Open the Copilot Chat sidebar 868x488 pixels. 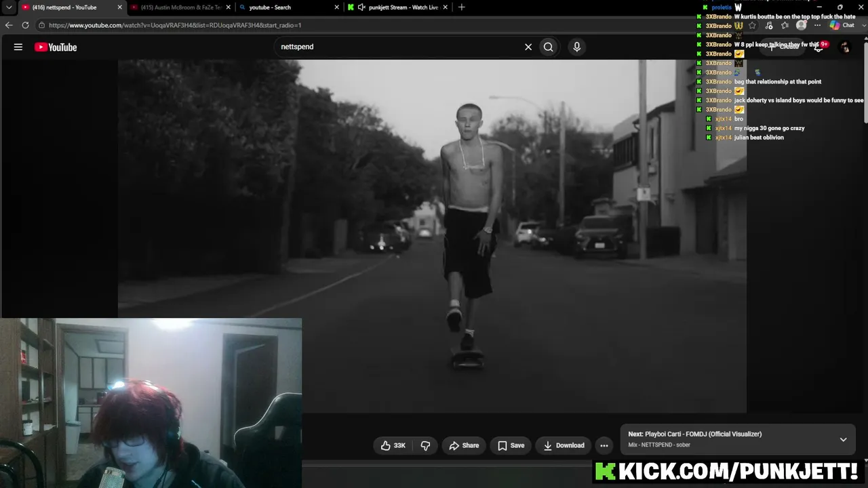[x=842, y=25]
